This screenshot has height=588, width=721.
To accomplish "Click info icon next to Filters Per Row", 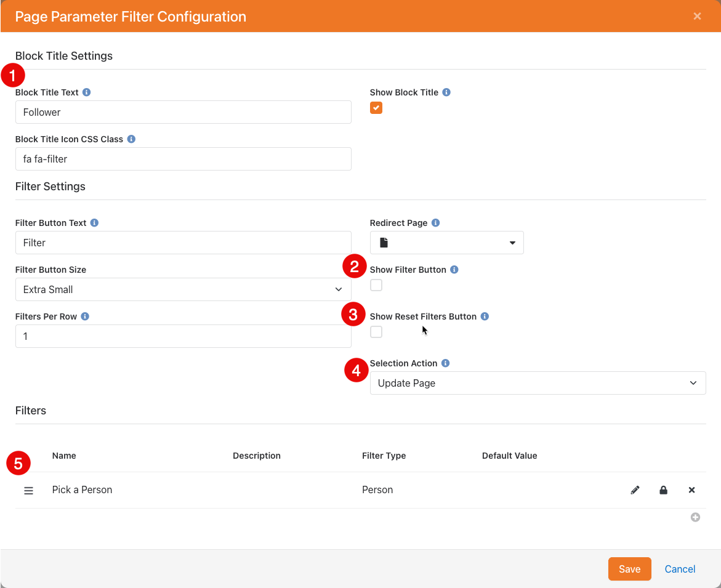I will point(85,316).
